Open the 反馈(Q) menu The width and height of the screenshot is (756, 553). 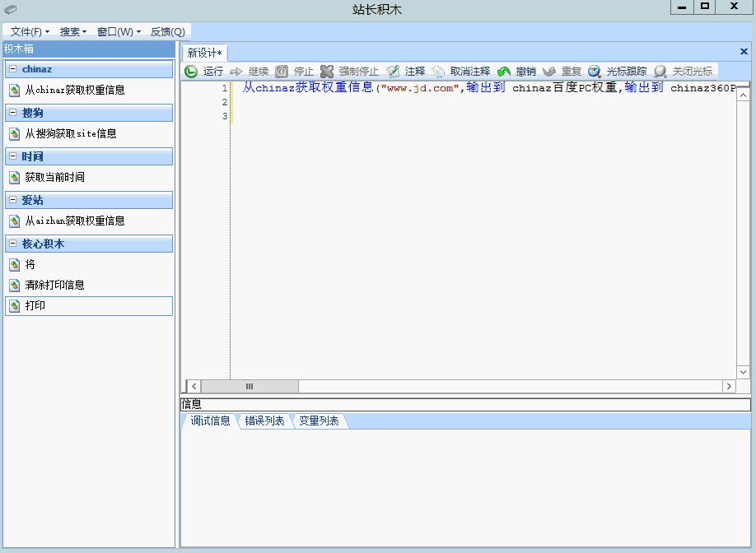coord(167,32)
